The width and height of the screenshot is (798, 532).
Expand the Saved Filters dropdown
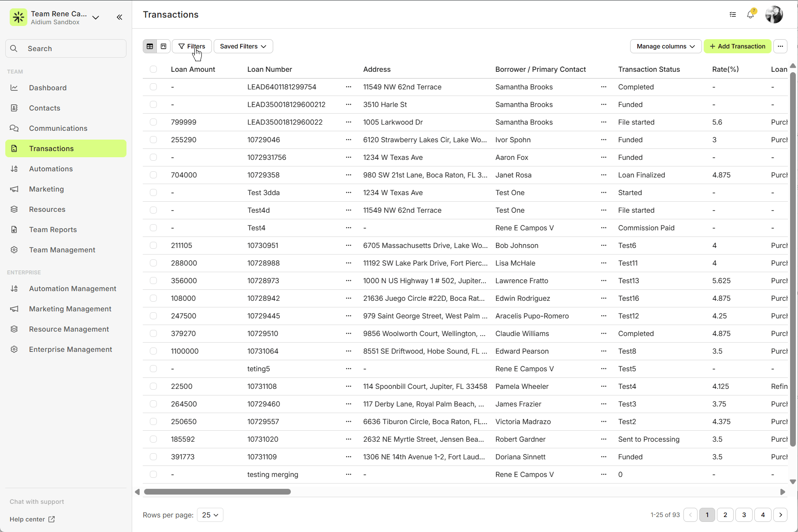pyautogui.click(x=243, y=46)
